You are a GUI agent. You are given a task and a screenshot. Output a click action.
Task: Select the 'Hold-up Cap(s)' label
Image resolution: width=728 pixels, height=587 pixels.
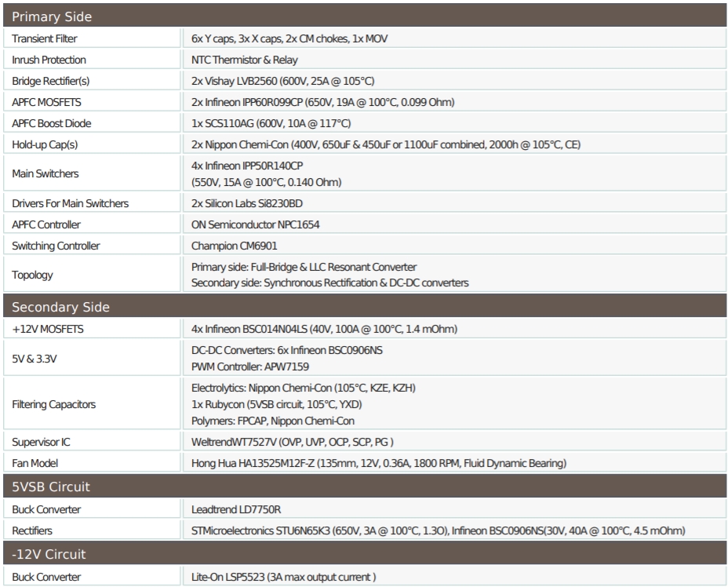coord(45,144)
